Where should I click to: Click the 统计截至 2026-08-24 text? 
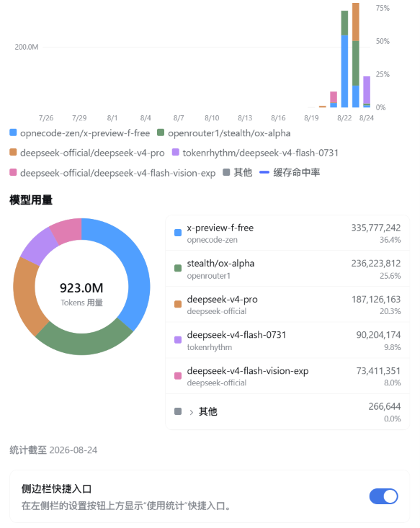53,450
